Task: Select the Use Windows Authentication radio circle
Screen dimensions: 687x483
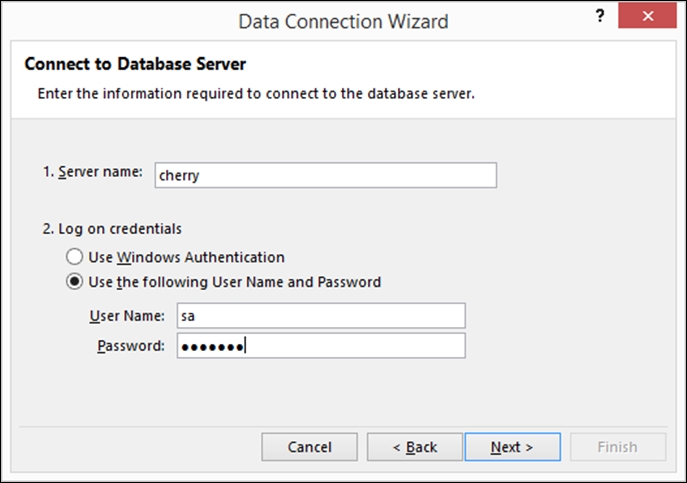Action: click(x=74, y=257)
